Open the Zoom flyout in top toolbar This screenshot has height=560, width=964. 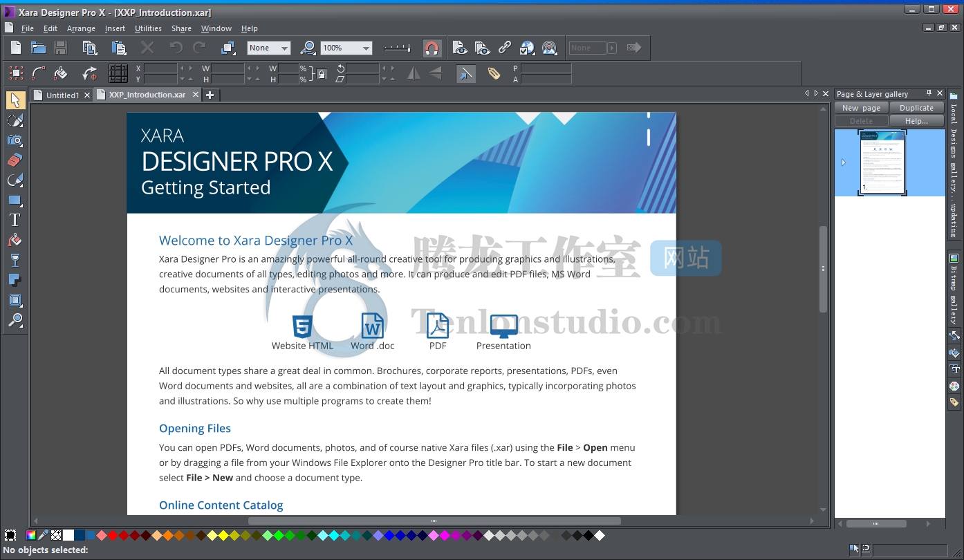pos(308,48)
